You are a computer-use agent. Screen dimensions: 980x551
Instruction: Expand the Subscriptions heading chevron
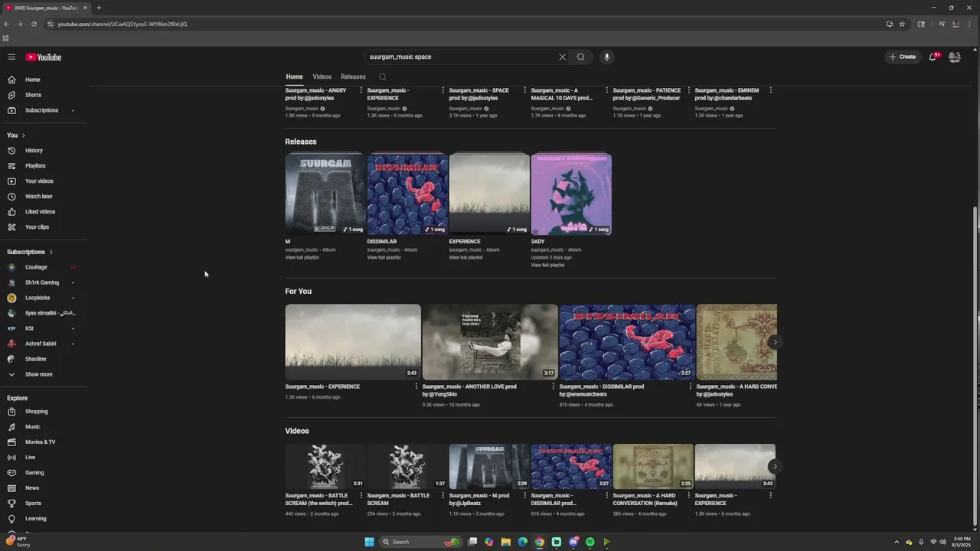coord(51,252)
